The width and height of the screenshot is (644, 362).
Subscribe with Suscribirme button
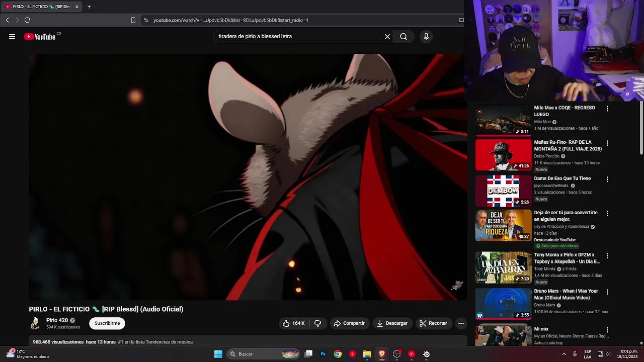pyautogui.click(x=107, y=323)
